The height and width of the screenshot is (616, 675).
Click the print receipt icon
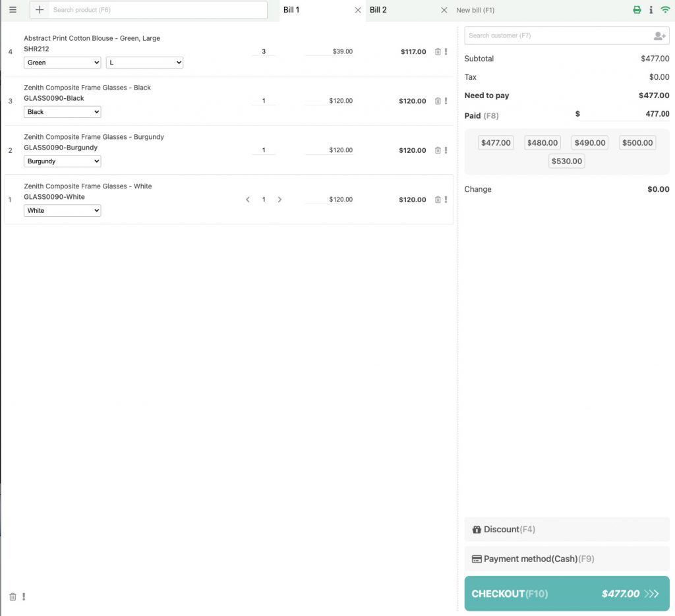tap(636, 9)
